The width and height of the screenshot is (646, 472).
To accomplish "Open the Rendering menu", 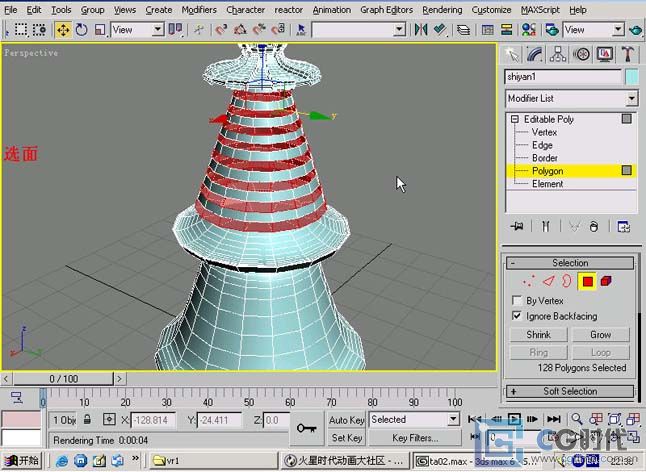I will pyautogui.click(x=442, y=9).
